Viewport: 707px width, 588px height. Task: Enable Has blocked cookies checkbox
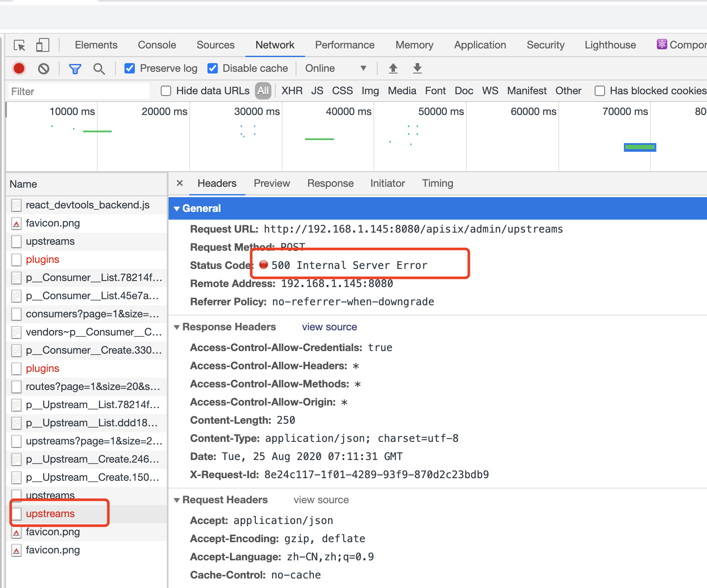(600, 91)
